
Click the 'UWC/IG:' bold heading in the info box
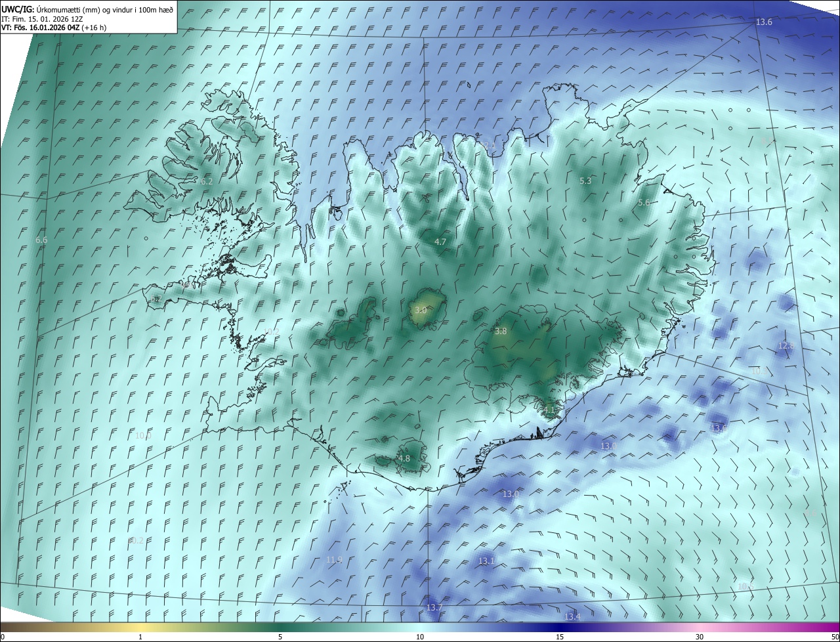[17, 10]
